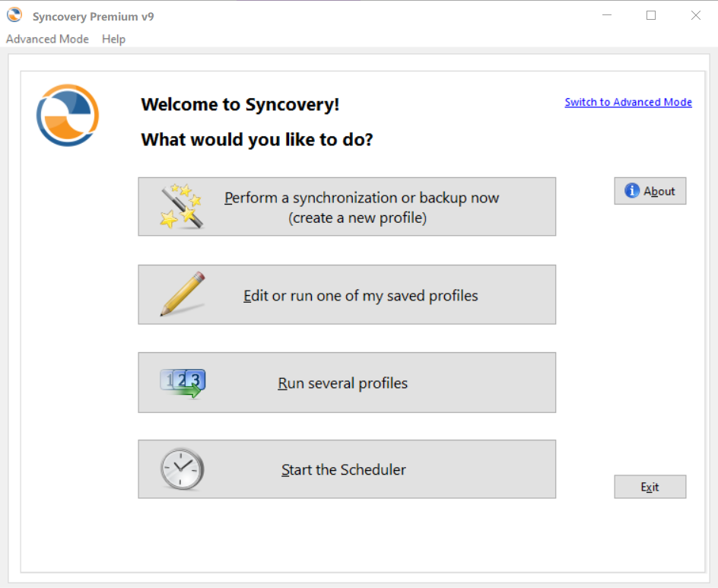The image size is (718, 588).
Task: Click the Welcome to Syncovery heading
Action: click(x=240, y=104)
